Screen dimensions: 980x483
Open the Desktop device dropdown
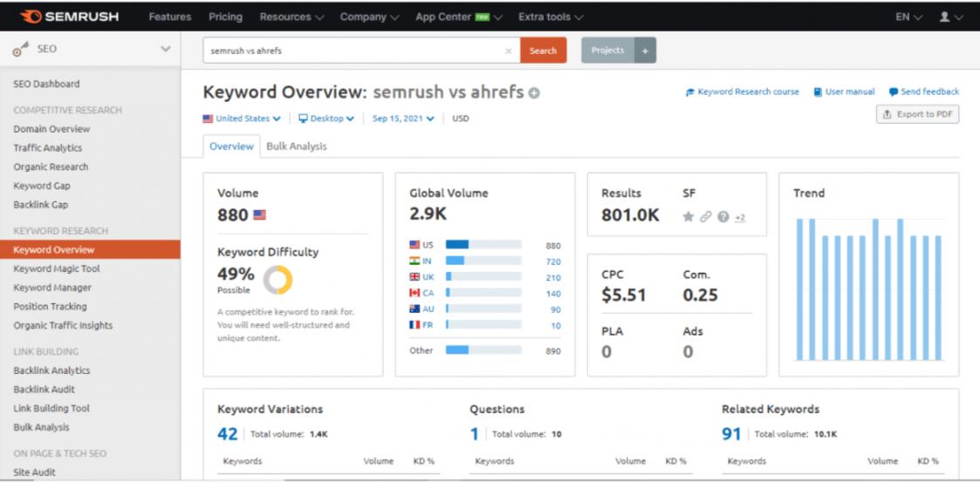326,119
